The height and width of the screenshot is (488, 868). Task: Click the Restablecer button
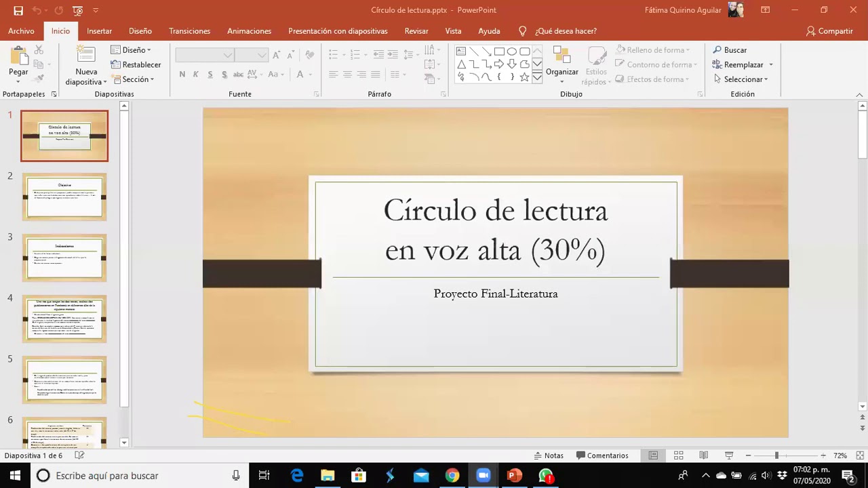coord(136,64)
